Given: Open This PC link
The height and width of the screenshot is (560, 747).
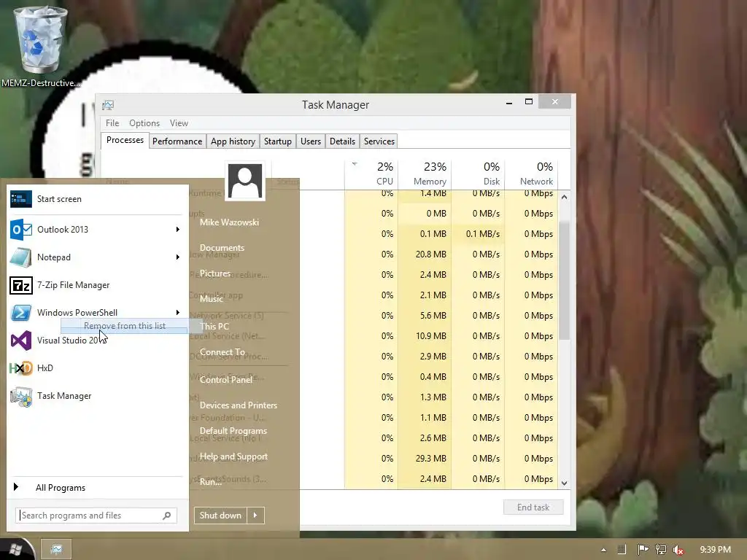Looking at the screenshot, I should pyautogui.click(x=214, y=327).
